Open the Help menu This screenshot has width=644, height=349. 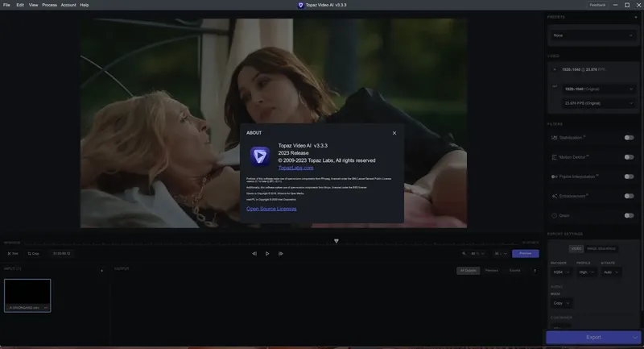coord(85,5)
